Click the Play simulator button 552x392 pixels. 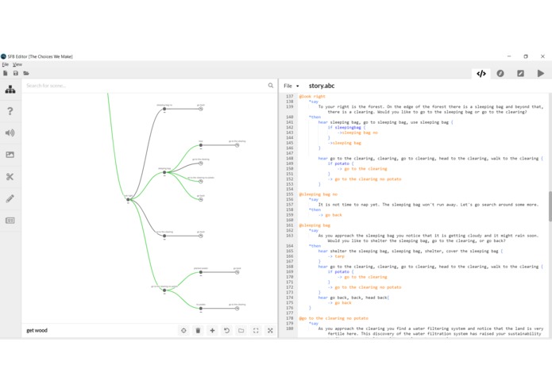click(541, 73)
